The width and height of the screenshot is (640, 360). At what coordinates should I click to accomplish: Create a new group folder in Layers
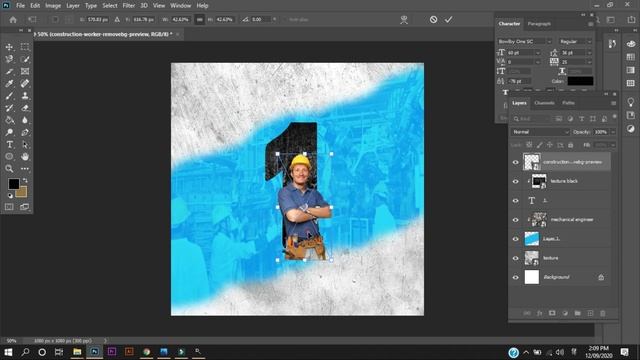[x=577, y=313]
